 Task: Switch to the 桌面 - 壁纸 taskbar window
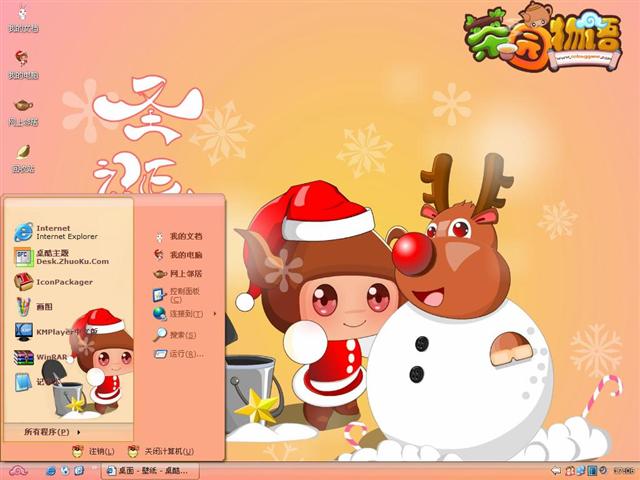[x=150, y=471]
